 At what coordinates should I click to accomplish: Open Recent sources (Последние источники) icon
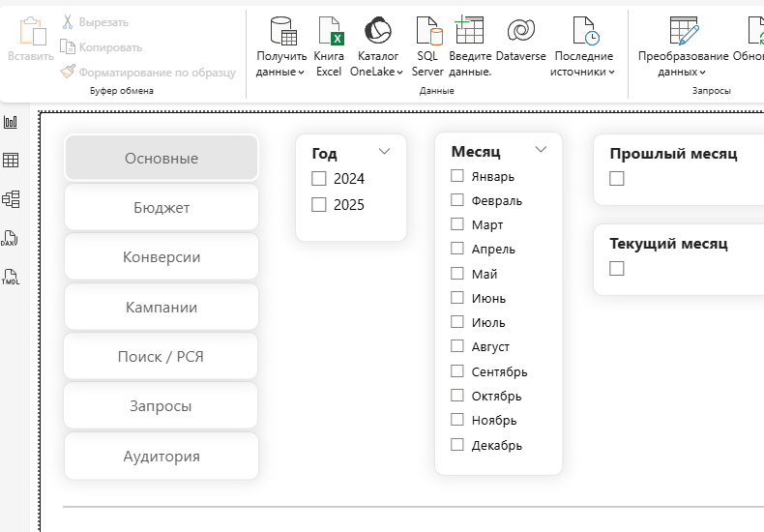pos(585,31)
